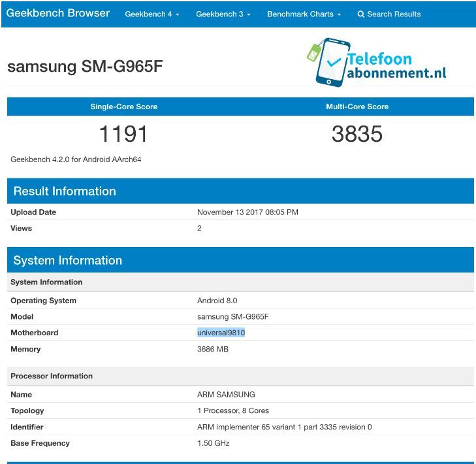476x464 pixels.
Task: Click the Motherboard row label
Action: (35, 333)
